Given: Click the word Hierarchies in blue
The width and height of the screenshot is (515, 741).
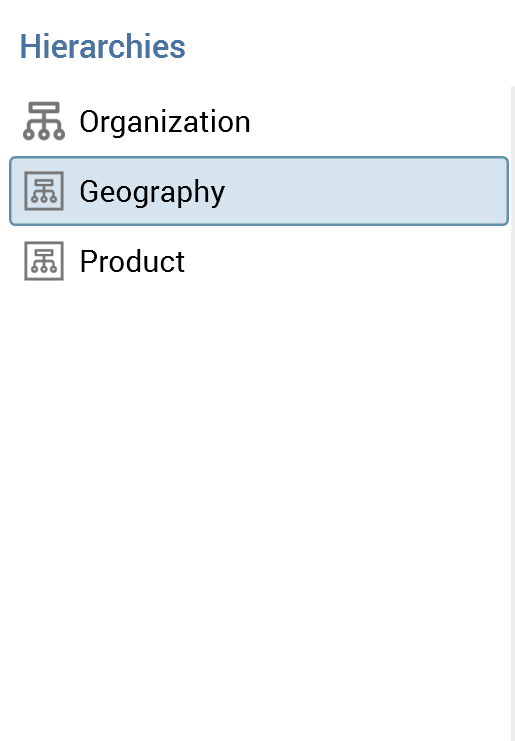Looking at the screenshot, I should coord(103,46).
